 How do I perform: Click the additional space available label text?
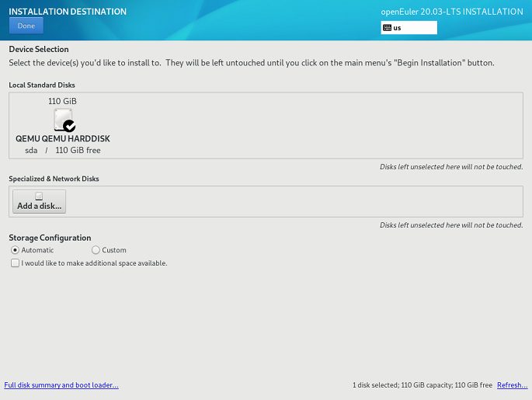[x=94, y=263]
